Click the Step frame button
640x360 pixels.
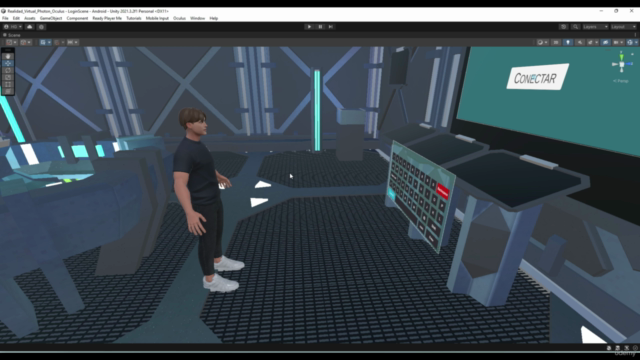pos(331,27)
